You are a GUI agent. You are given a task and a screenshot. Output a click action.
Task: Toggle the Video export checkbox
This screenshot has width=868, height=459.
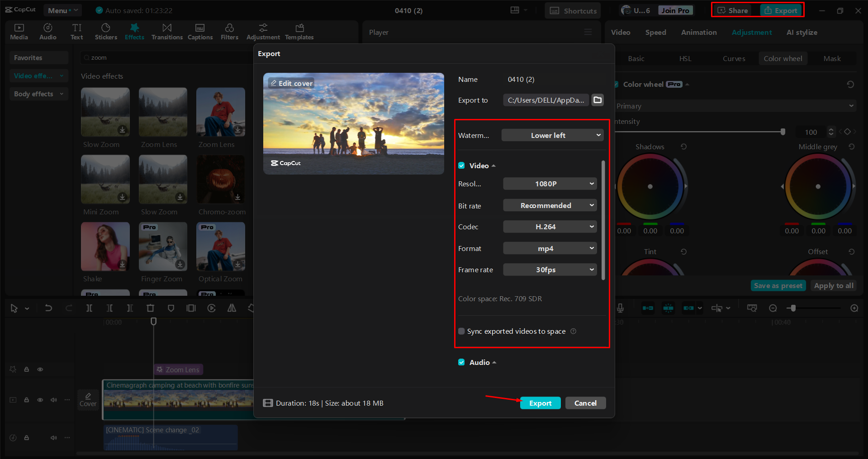click(x=461, y=166)
